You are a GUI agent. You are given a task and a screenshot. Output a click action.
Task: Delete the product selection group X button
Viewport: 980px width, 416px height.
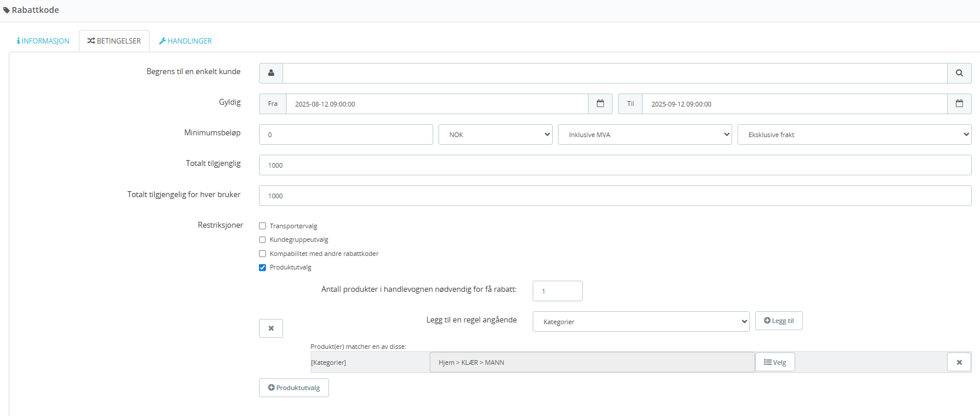pyautogui.click(x=271, y=328)
